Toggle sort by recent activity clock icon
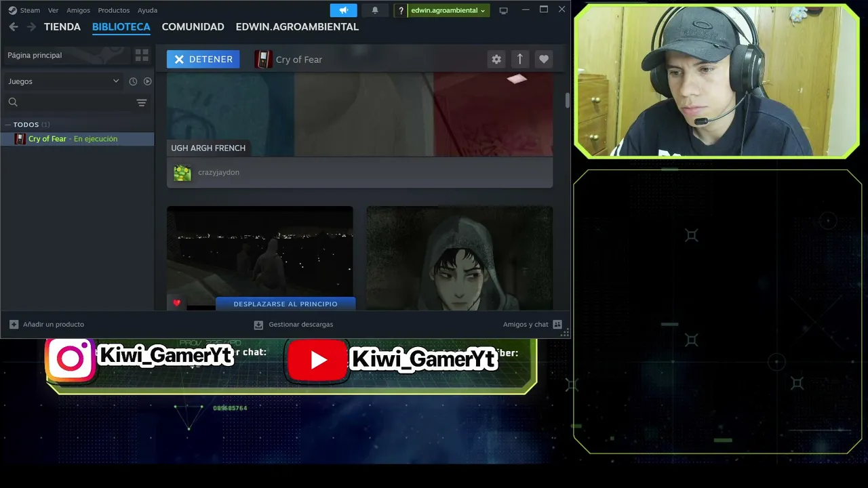Image resolution: width=868 pixels, height=488 pixels. [133, 81]
